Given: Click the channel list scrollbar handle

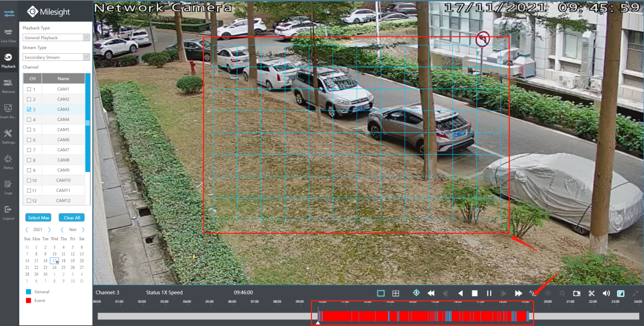Looking at the screenshot, I should click(x=88, y=123).
